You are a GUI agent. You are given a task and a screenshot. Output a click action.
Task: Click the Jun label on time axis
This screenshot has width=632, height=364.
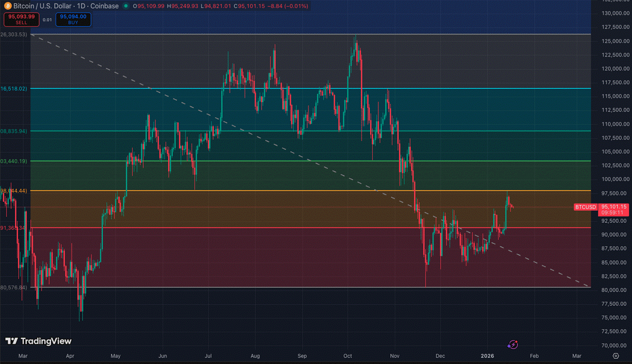coord(163,356)
